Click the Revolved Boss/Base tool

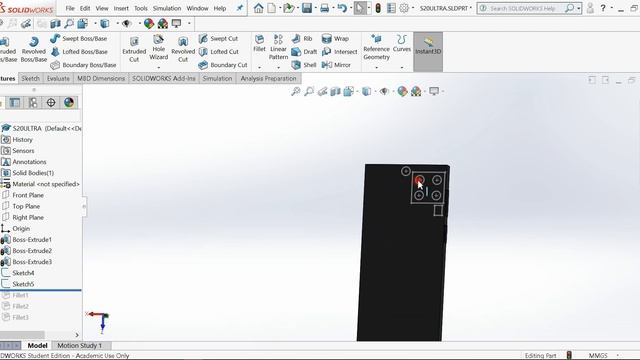click(33, 49)
